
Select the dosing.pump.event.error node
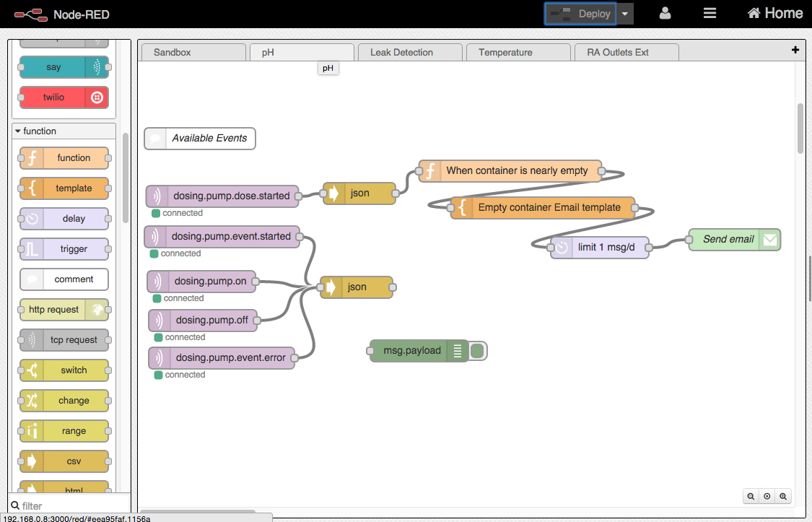[x=222, y=358]
